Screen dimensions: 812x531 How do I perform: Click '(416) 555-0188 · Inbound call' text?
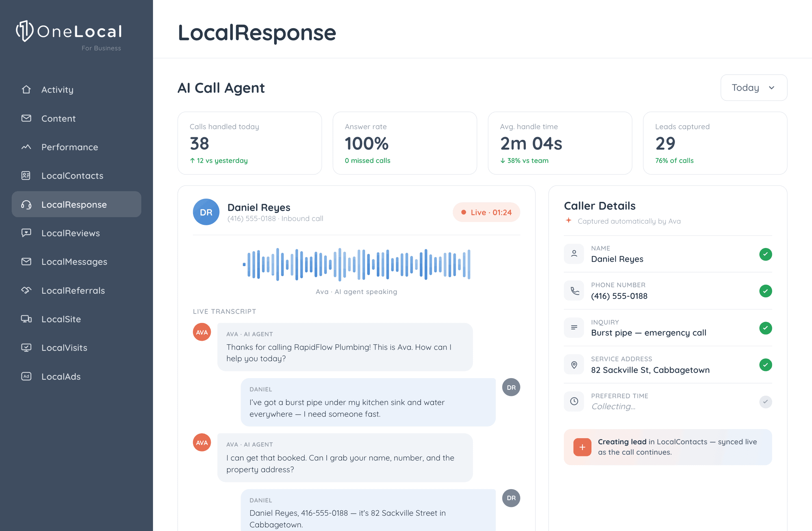(275, 219)
